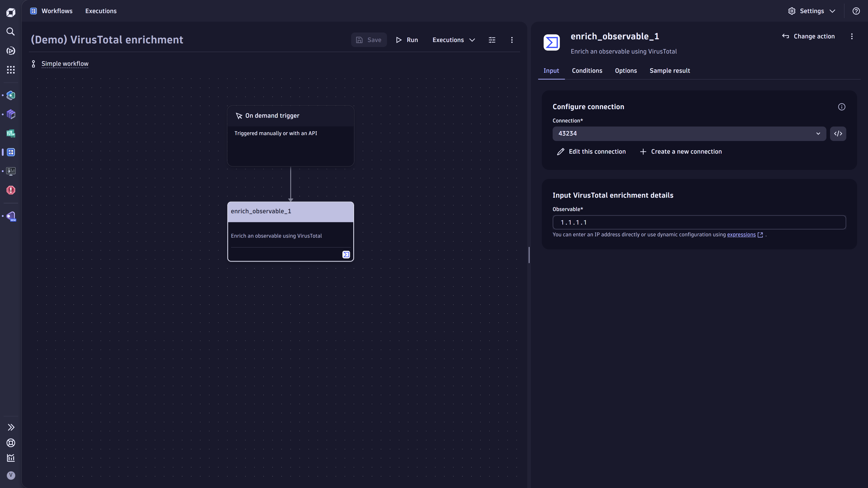Switch to the Input tab
868x488 pixels.
pos(551,70)
